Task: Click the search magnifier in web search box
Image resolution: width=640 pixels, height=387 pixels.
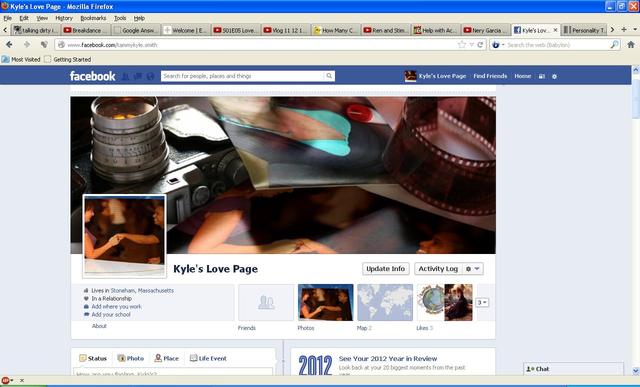Action: [x=614, y=44]
